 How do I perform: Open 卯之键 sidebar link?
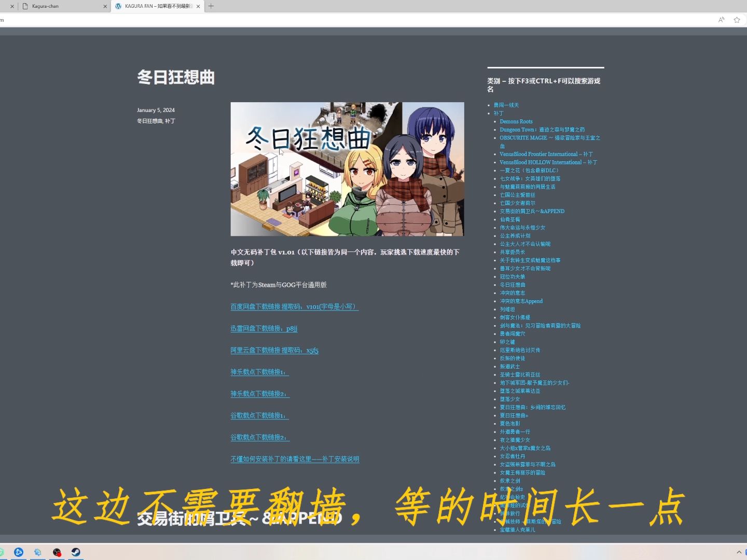pos(507,342)
